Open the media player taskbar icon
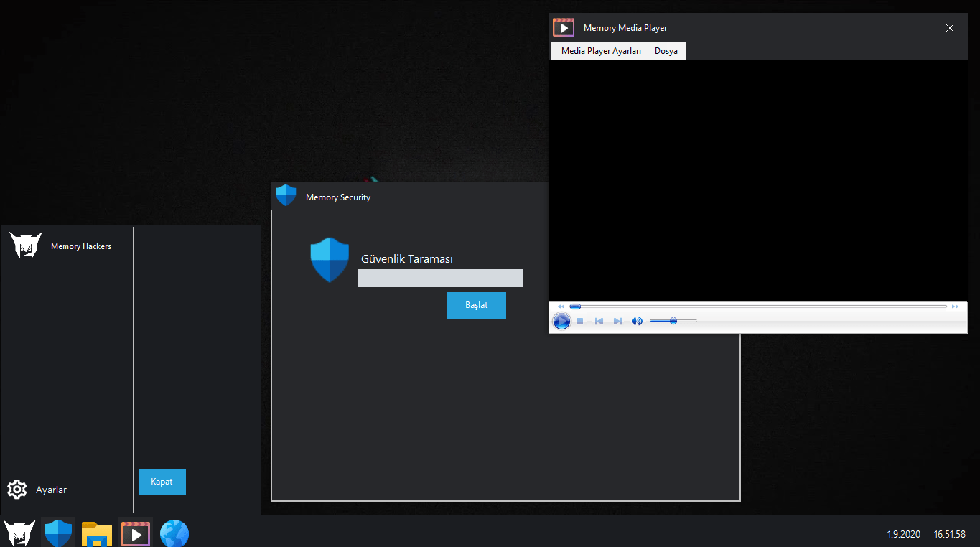 [x=136, y=533]
